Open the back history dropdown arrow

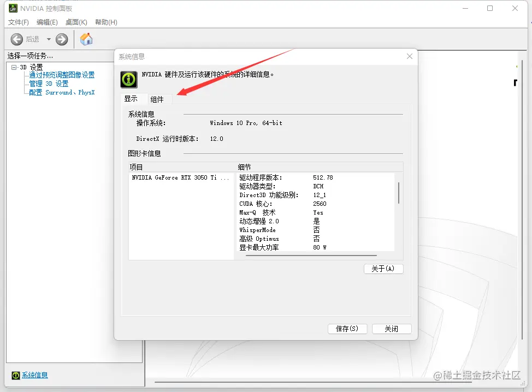pyautogui.click(x=49, y=39)
